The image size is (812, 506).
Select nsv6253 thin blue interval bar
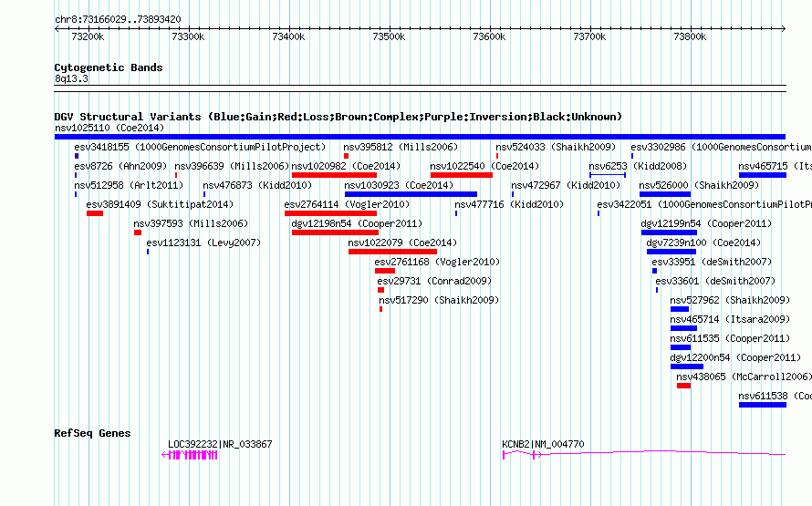coord(608,175)
